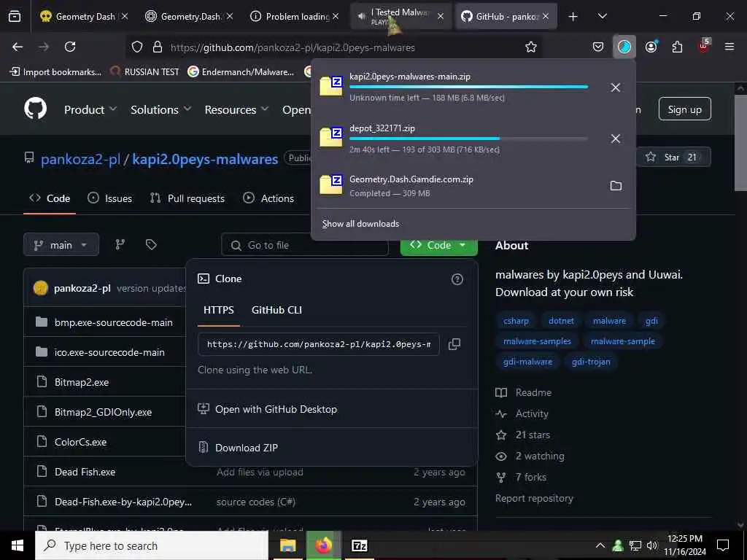This screenshot has width=747, height=560.
Task: Click the volume speaker tray icon
Action: pyautogui.click(x=652, y=545)
